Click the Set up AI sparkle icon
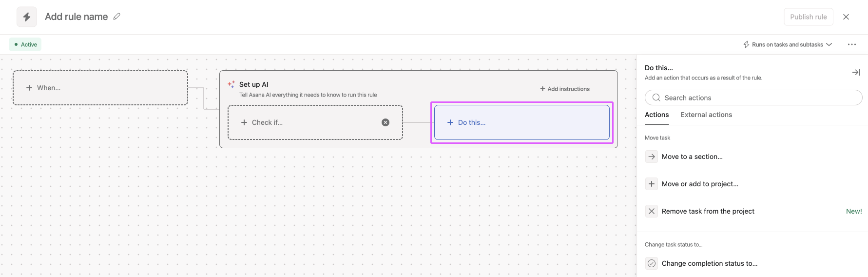Viewport: 868px width, 277px height. [x=231, y=84]
